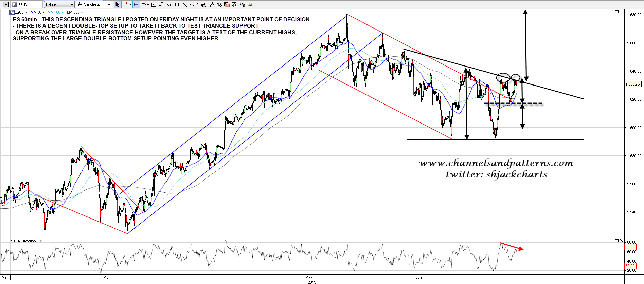Activate the crosshair cursor tool
This screenshot has height=284, width=644.
125,5
